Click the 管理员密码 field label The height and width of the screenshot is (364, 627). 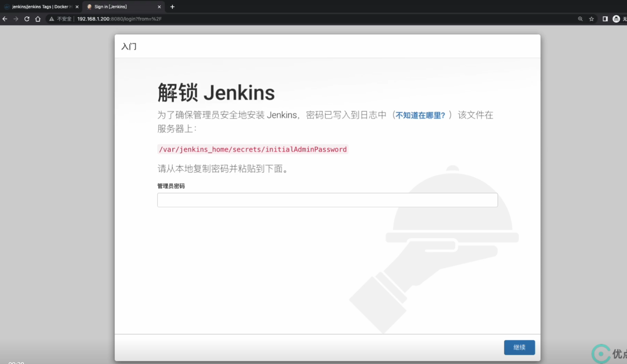pos(171,186)
